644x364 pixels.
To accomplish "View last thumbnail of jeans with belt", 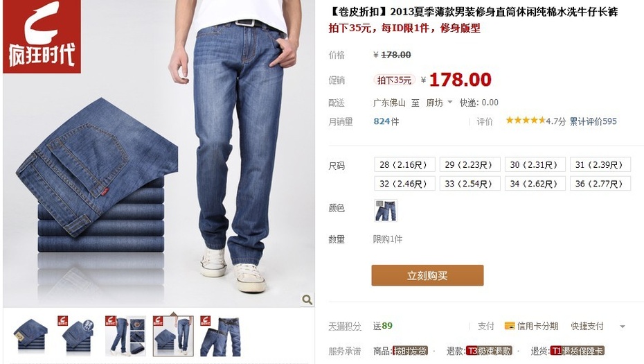I will pos(221,336).
